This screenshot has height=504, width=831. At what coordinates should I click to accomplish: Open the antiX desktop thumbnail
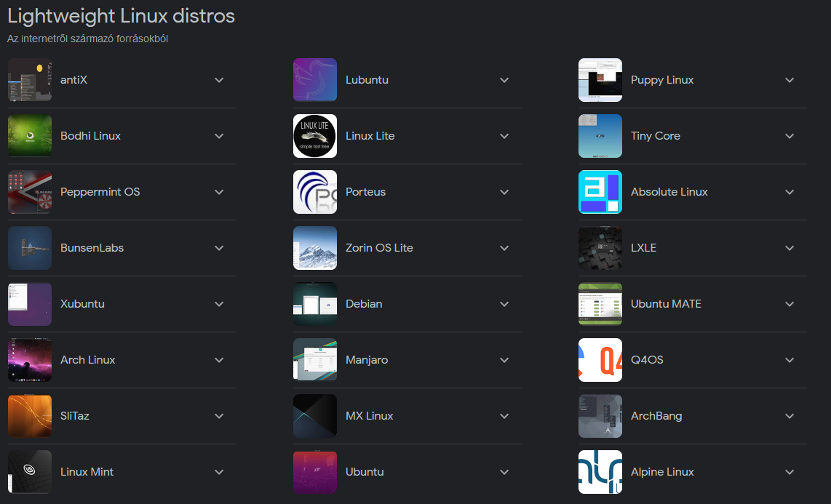(x=30, y=80)
